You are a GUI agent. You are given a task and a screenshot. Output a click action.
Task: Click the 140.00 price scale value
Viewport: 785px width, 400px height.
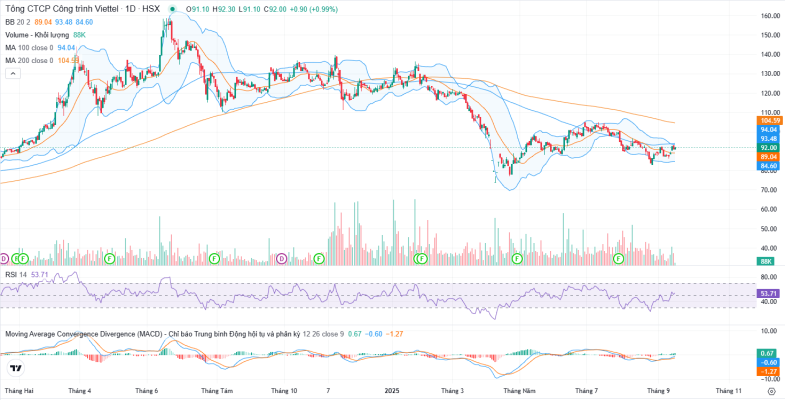[770, 55]
